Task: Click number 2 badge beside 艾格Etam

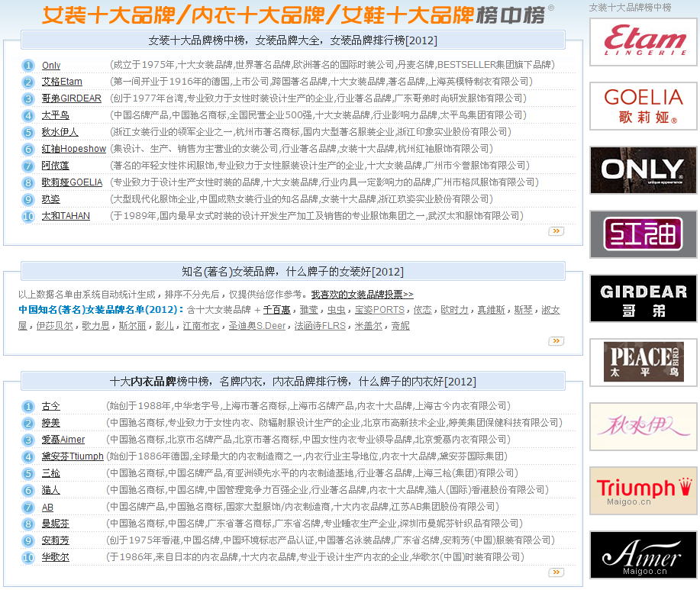Action: pos(28,82)
